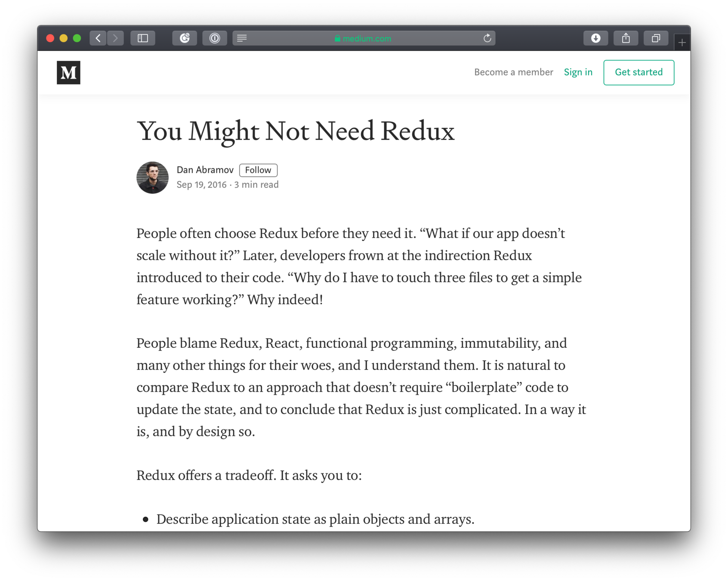This screenshot has width=728, height=581.
Task: Click the You Might Not Need Redux title
Action: [296, 131]
